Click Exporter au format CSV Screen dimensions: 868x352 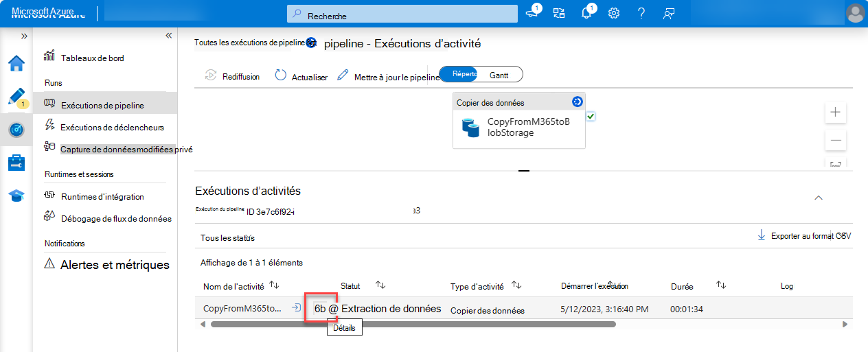click(803, 236)
